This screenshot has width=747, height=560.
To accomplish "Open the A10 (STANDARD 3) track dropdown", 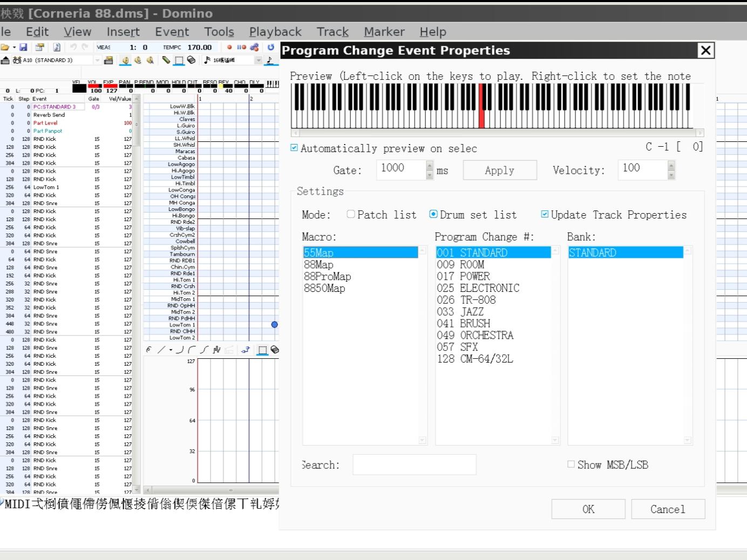I will coord(97,60).
